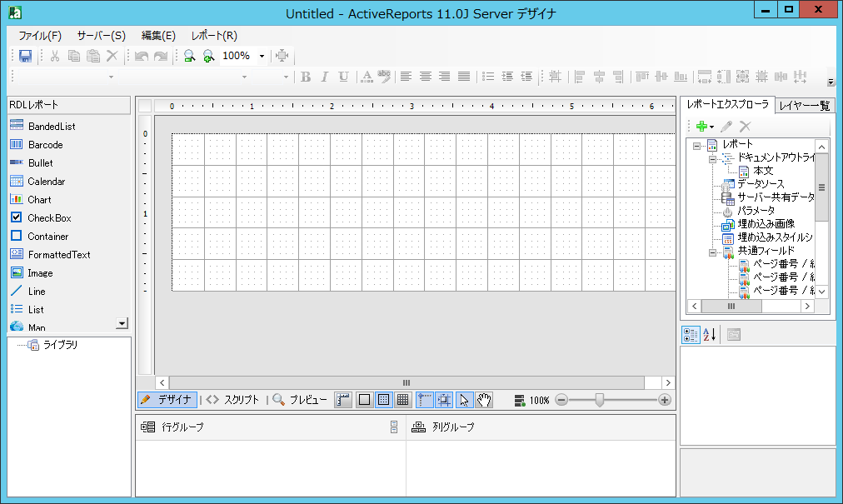Click the Save icon in the toolbar
The width and height of the screenshot is (843, 504).
pyautogui.click(x=25, y=56)
